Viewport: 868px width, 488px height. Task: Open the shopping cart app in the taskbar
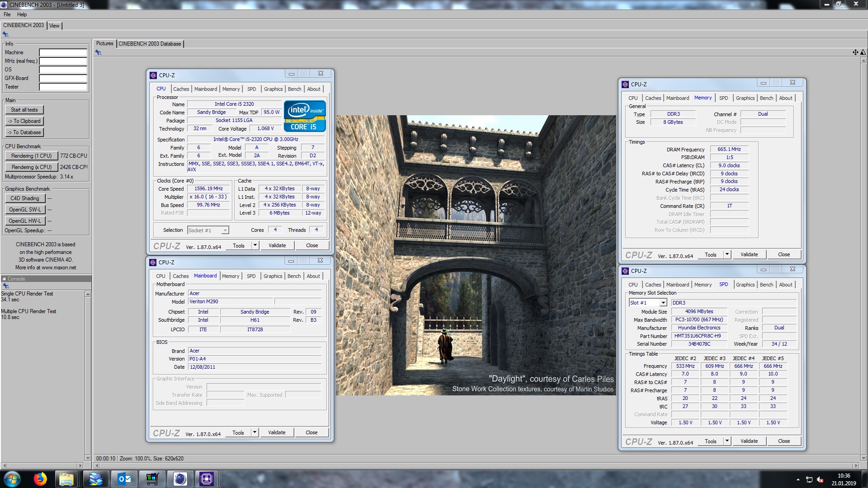point(152,479)
